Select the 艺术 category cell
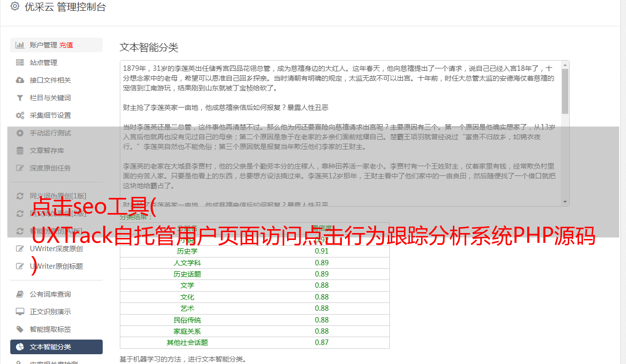 click(187, 308)
